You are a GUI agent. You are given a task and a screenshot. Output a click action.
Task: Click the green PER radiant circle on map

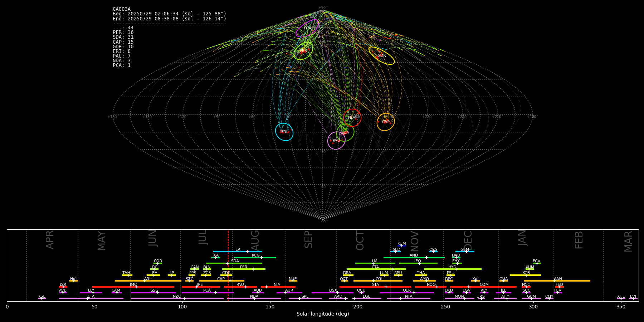pos(303,51)
